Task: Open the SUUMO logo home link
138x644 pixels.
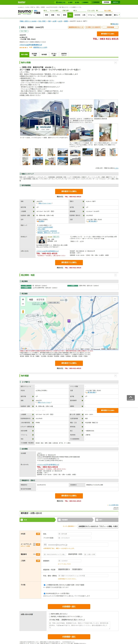Action: (25, 12)
